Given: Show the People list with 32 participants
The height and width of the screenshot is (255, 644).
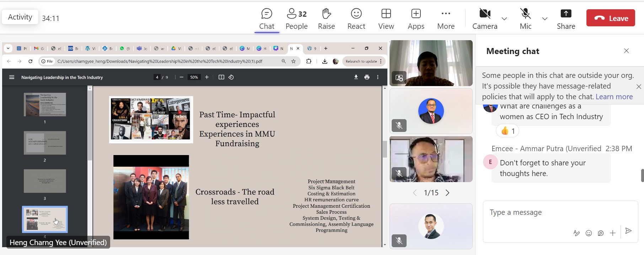Looking at the screenshot, I should tap(296, 19).
